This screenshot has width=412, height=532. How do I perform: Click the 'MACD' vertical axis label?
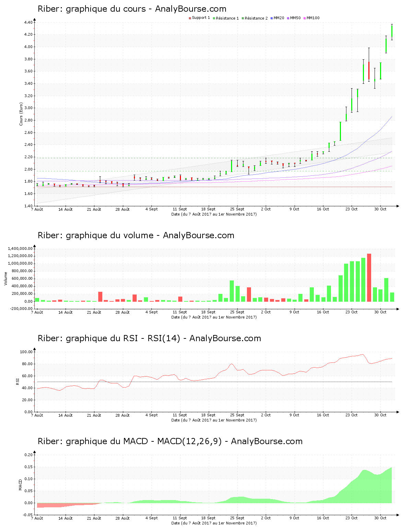(20, 484)
